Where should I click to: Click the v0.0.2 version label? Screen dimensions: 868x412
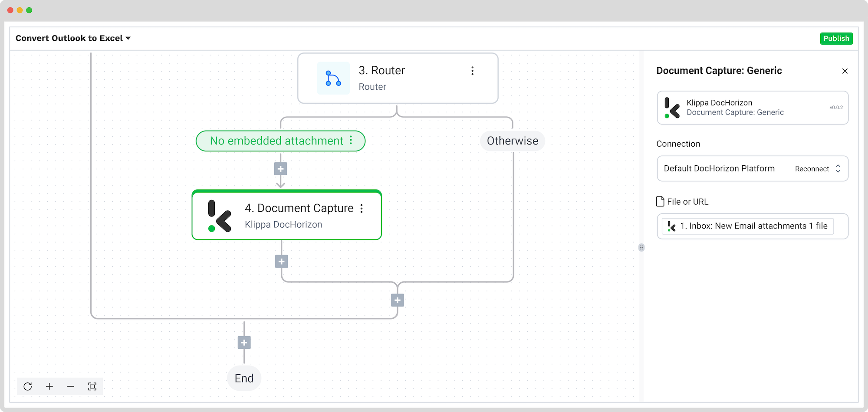(836, 108)
